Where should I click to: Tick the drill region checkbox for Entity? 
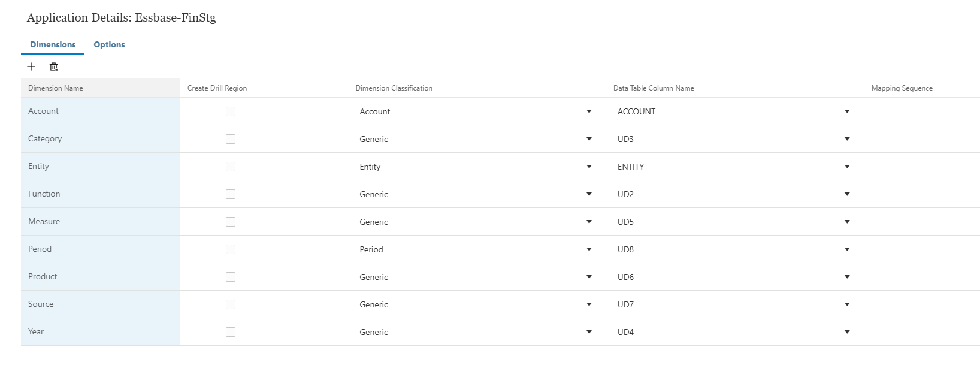coord(231,167)
